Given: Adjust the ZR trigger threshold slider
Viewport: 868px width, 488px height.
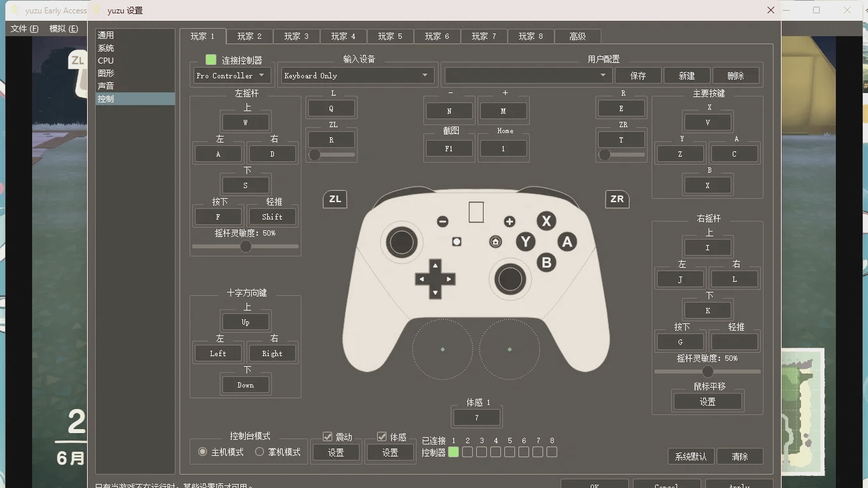Looking at the screenshot, I should [622, 155].
